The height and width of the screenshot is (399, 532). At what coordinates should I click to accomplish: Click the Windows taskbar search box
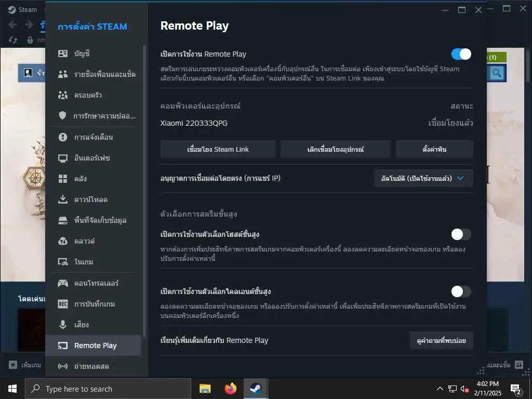click(108, 389)
